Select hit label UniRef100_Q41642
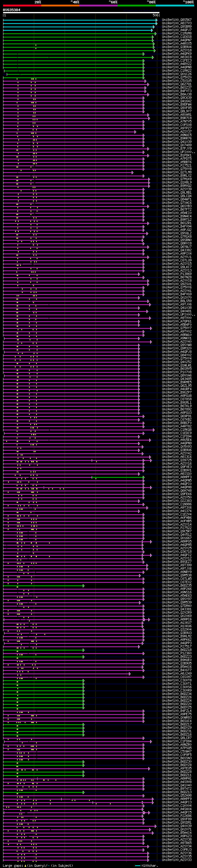This screenshot has width=197, height=868. [176, 101]
